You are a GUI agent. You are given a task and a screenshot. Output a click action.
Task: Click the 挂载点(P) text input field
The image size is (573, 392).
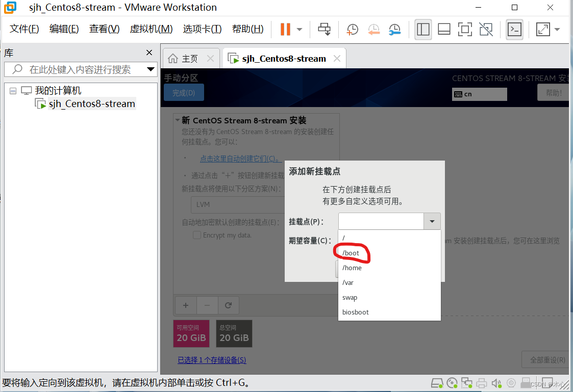click(x=381, y=222)
